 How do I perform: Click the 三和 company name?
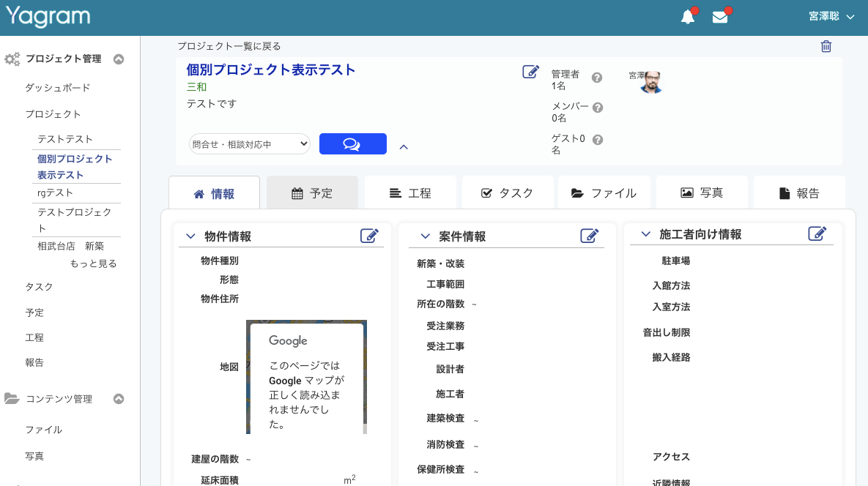196,87
